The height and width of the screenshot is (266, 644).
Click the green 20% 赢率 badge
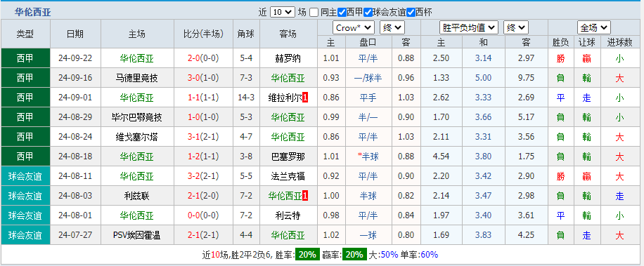click(354, 255)
